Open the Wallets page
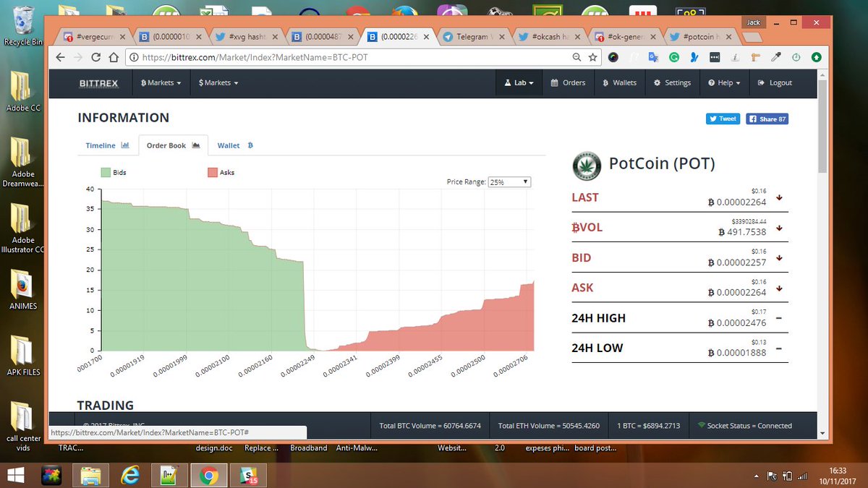Viewport: 868px width, 488px height. [620, 83]
